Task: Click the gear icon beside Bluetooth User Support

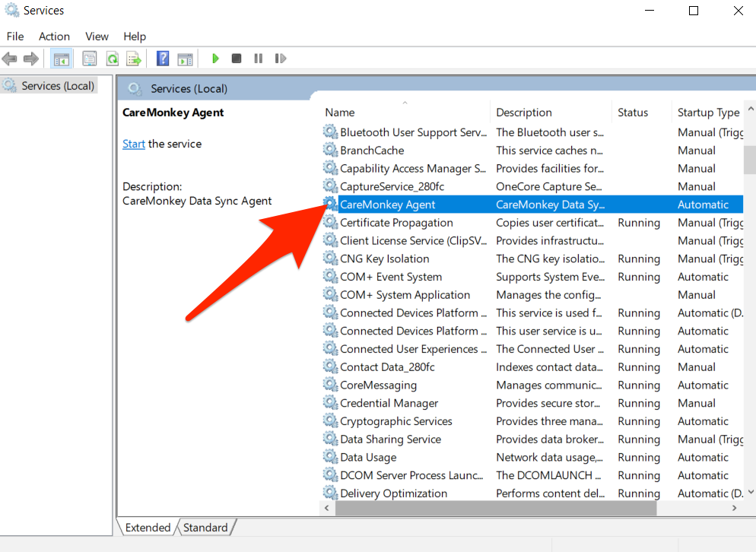Action: click(330, 132)
